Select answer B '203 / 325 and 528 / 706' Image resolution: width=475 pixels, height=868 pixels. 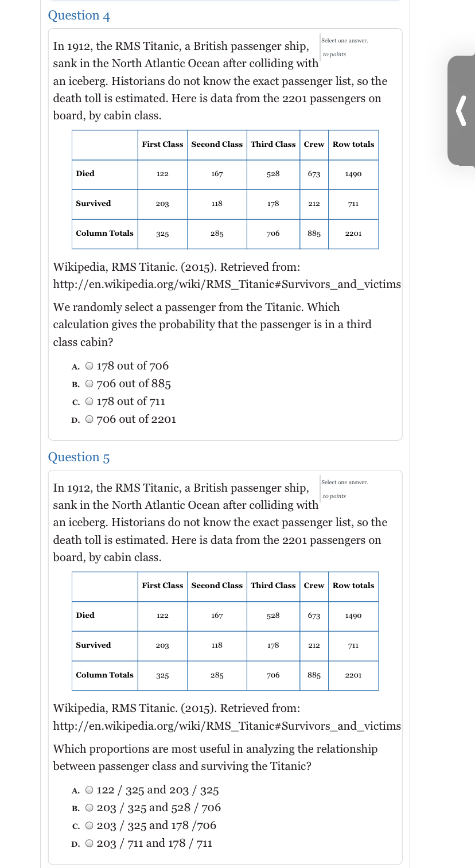(89, 808)
